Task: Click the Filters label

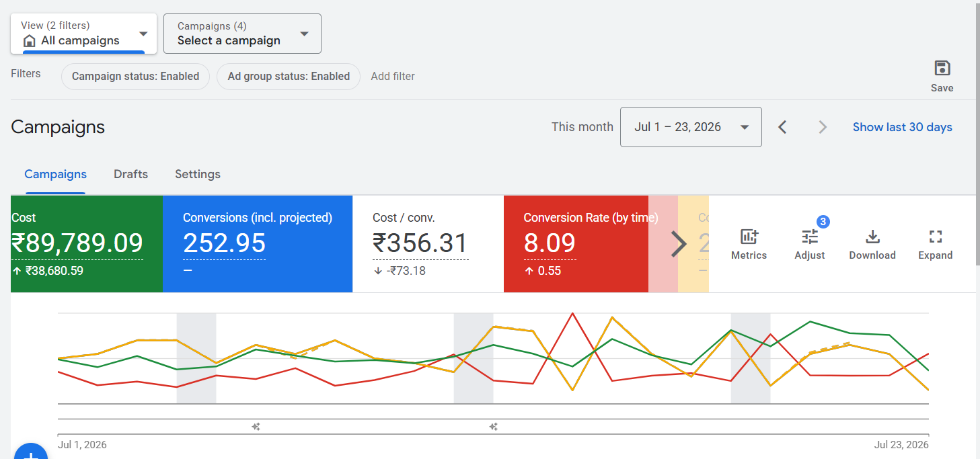Action: 26,73
